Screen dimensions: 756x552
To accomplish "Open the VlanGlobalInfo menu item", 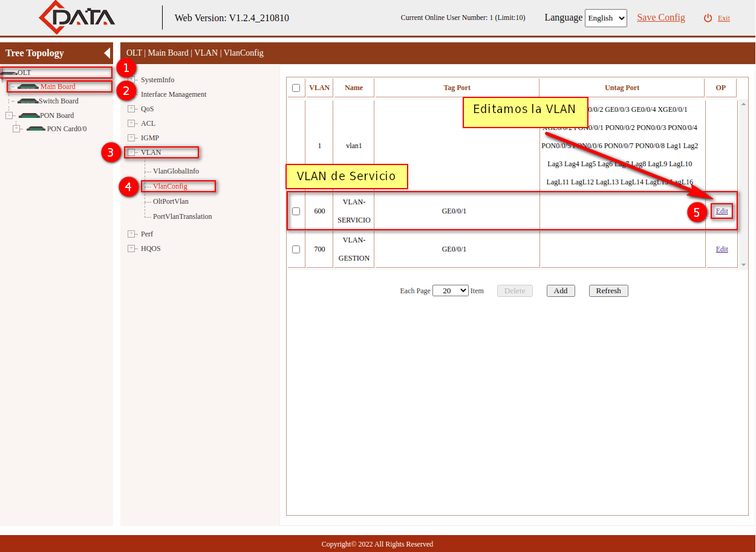I will coord(175,171).
